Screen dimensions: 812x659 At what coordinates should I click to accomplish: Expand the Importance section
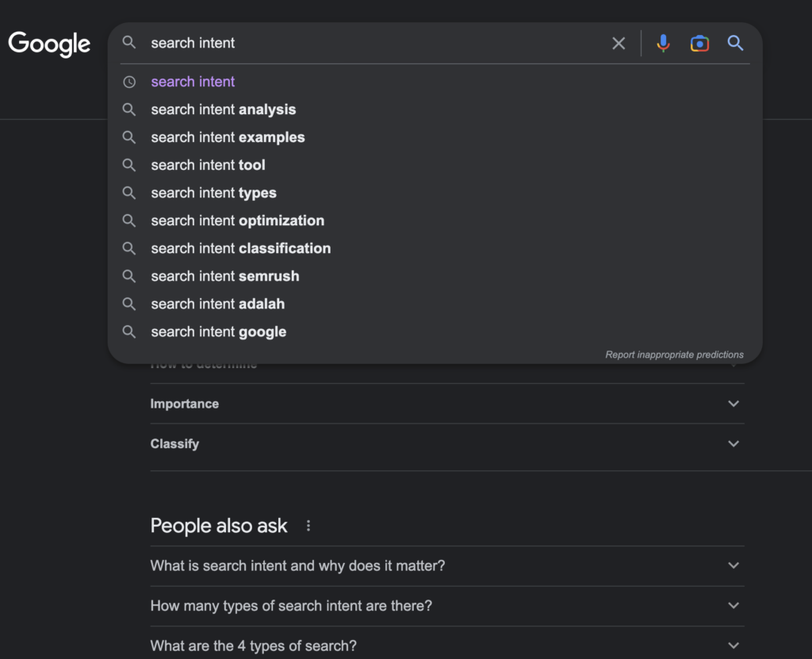point(446,404)
